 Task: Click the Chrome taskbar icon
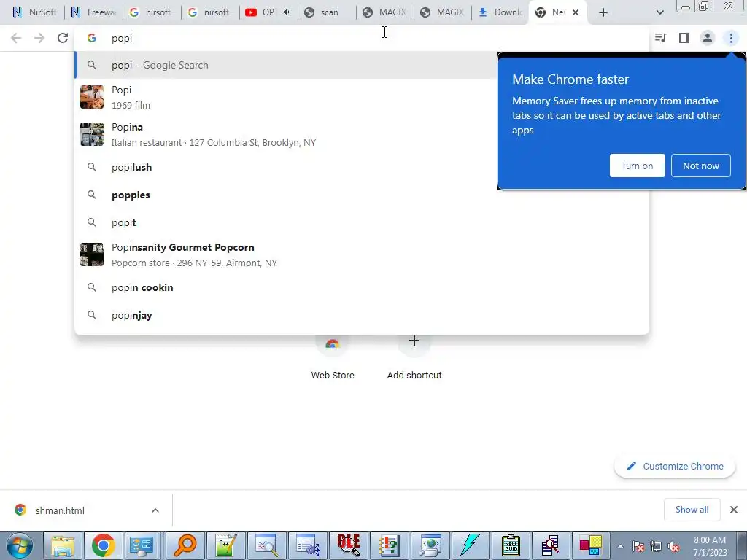[x=104, y=546]
